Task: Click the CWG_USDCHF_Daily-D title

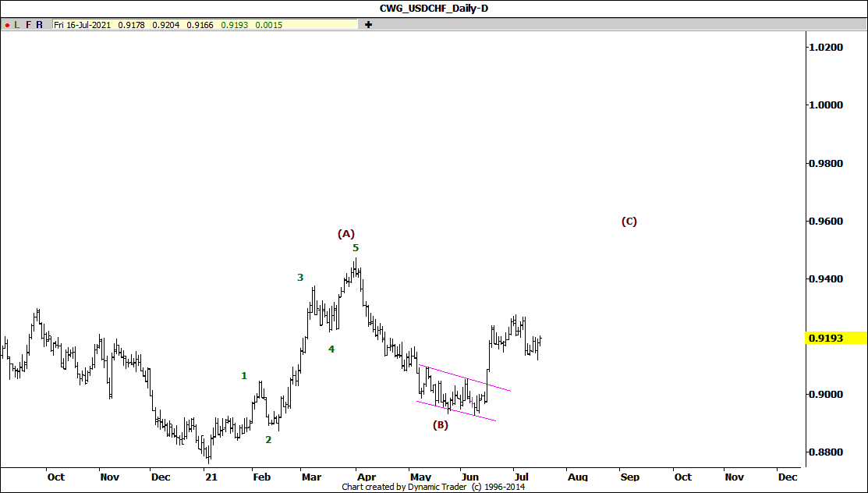Action: point(434,9)
